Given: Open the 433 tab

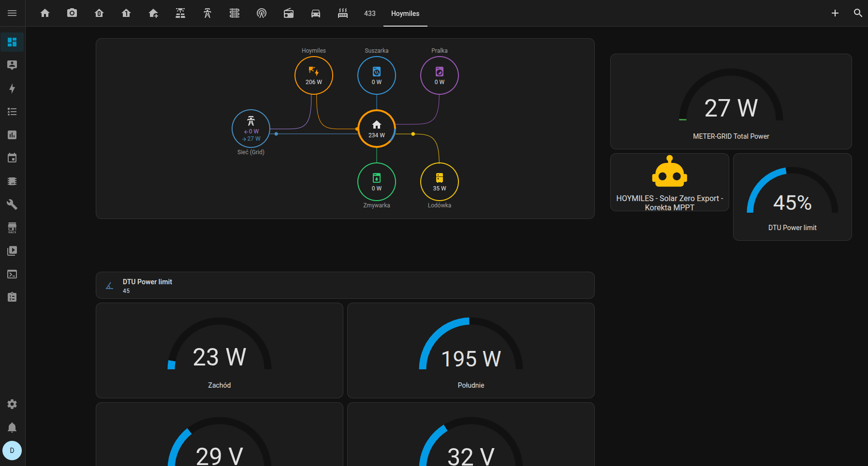Looking at the screenshot, I should point(369,14).
